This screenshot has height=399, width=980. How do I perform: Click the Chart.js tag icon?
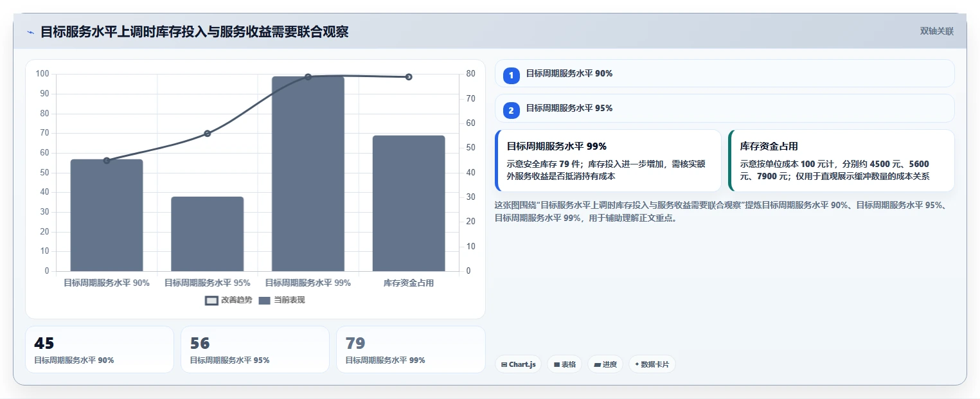click(504, 365)
